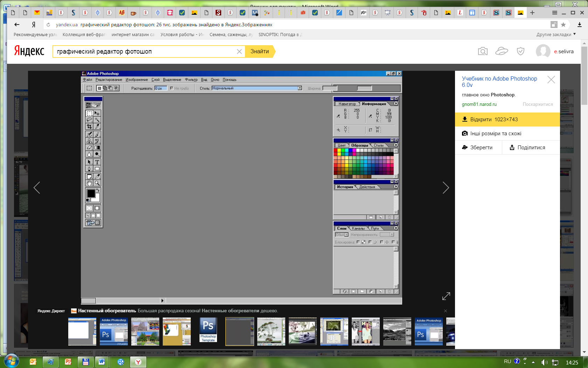This screenshot has width=588, height=368.
Task: Select the fashion model thumbnail
Action: [x=366, y=332]
